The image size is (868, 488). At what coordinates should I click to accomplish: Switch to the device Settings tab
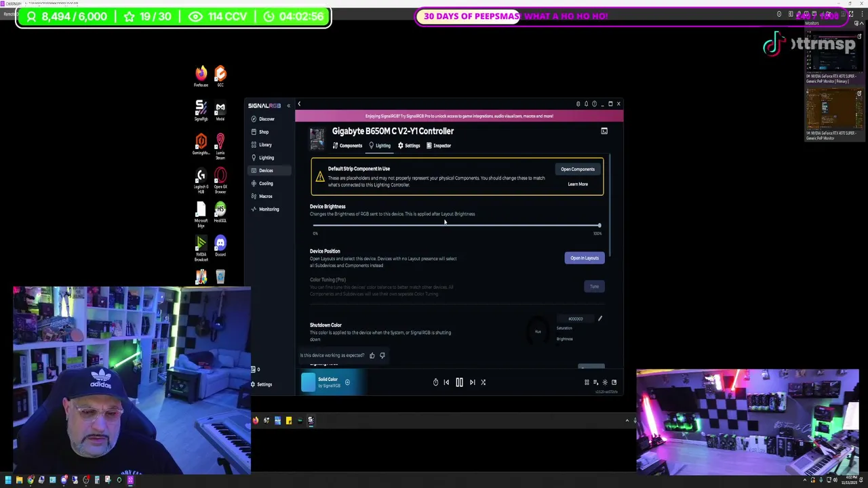point(409,146)
